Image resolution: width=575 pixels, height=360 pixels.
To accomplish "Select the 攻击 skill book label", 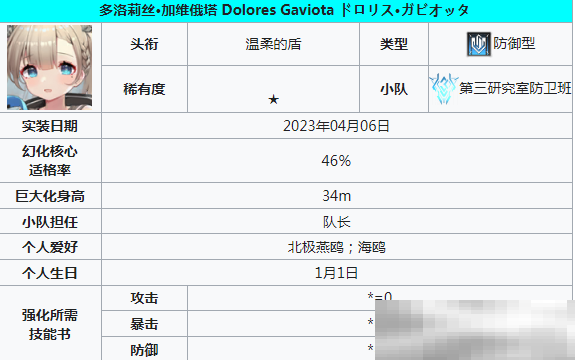I will point(144,298).
